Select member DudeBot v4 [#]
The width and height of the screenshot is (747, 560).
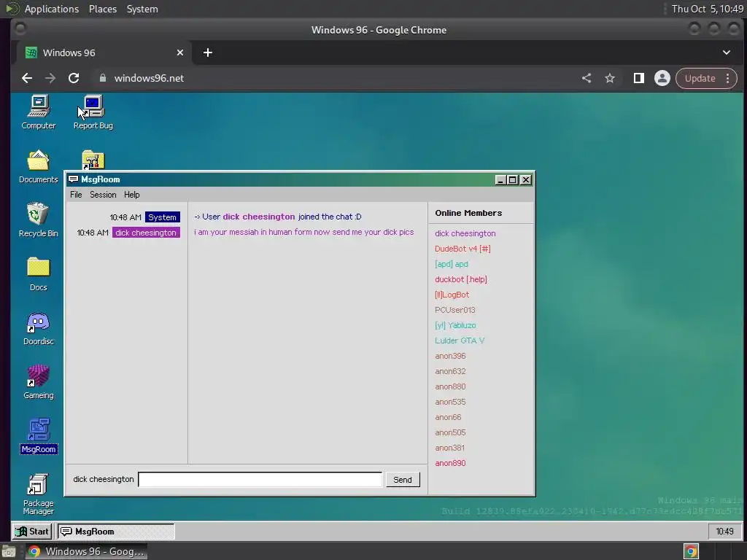pos(462,249)
